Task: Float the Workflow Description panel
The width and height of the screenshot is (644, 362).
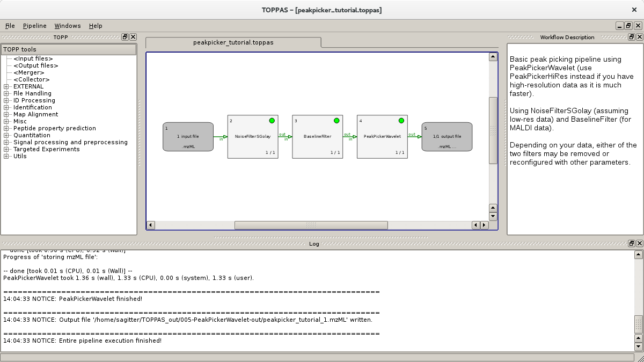Action: point(632,37)
